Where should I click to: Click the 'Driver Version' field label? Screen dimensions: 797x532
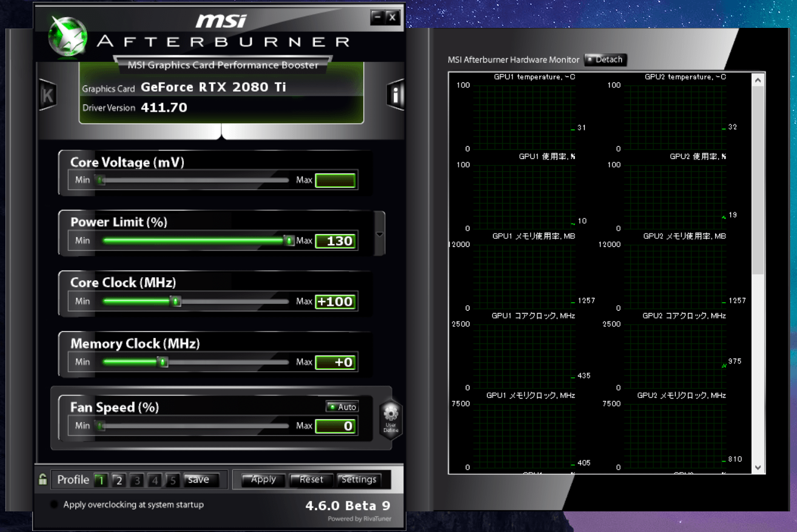click(109, 108)
